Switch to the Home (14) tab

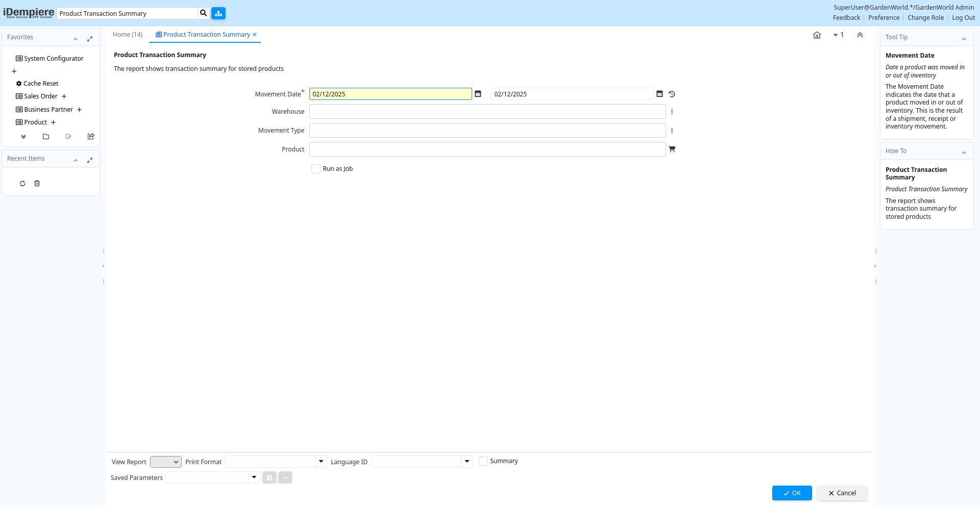128,35
